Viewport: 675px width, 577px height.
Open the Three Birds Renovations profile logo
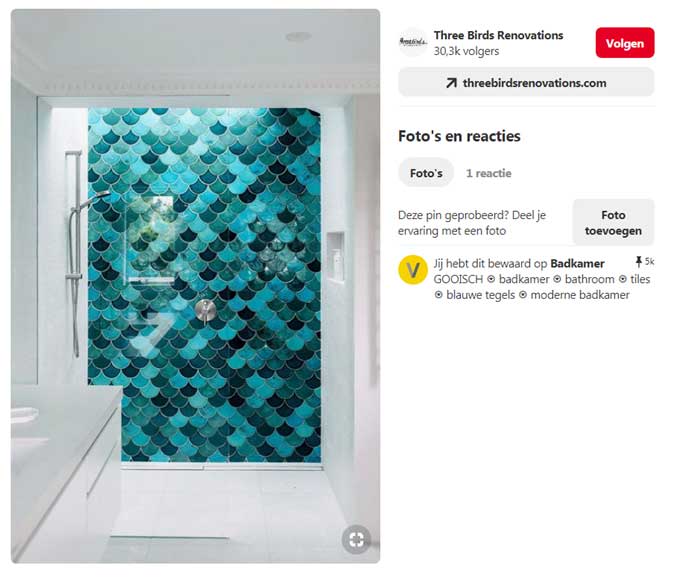[x=413, y=42]
